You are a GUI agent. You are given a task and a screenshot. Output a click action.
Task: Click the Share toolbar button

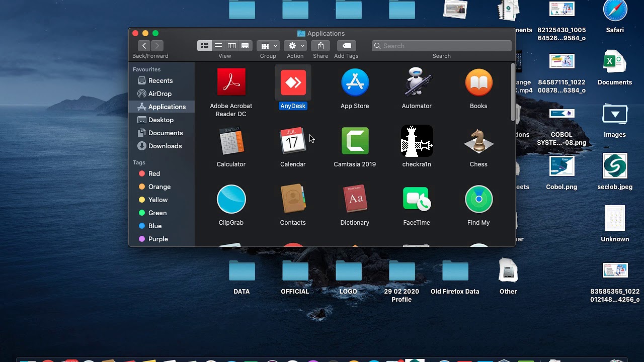click(x=320, y=46)
